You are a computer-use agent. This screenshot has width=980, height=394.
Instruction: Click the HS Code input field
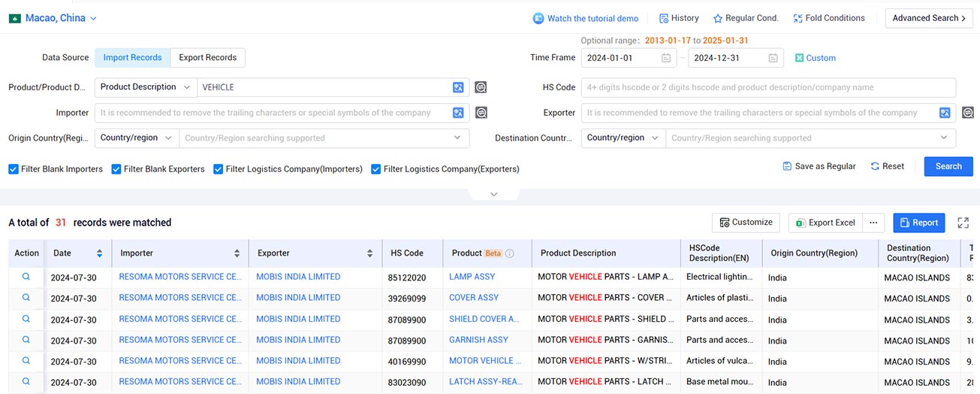coord(768,87)
